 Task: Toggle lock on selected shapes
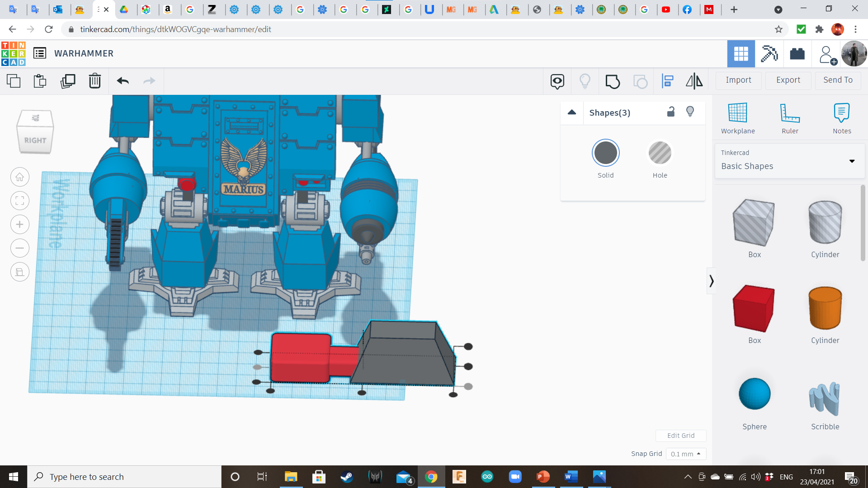click(x=671, y=112)
